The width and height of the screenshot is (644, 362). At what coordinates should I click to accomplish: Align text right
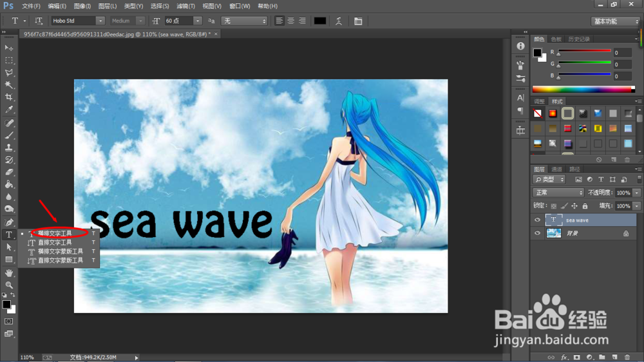[x=302, y=21]
